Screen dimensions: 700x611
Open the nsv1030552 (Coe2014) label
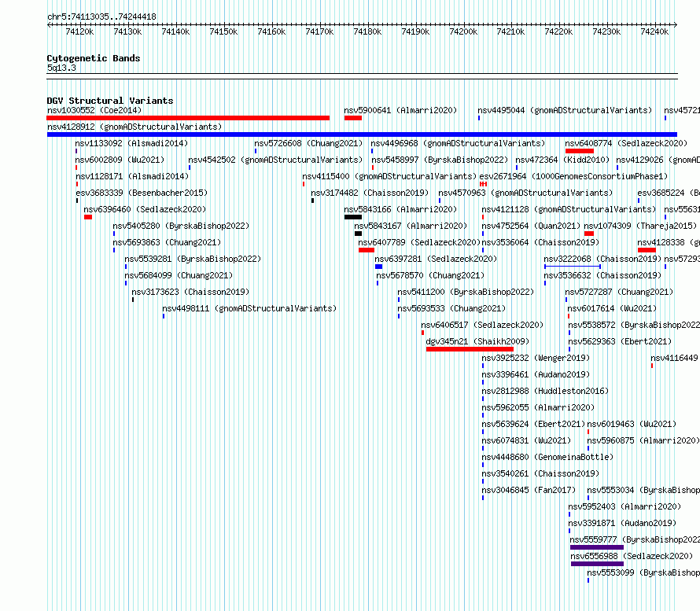[94, 110]
